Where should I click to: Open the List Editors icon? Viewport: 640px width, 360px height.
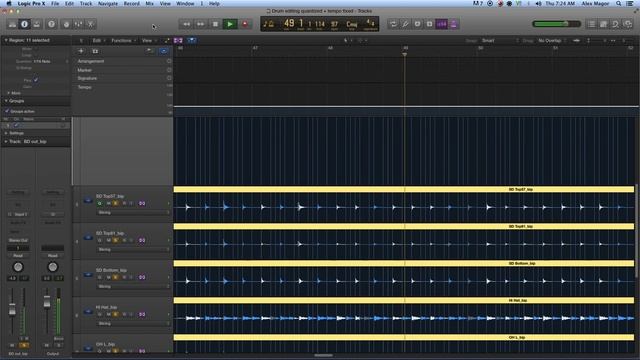click(x=591, y=24)
